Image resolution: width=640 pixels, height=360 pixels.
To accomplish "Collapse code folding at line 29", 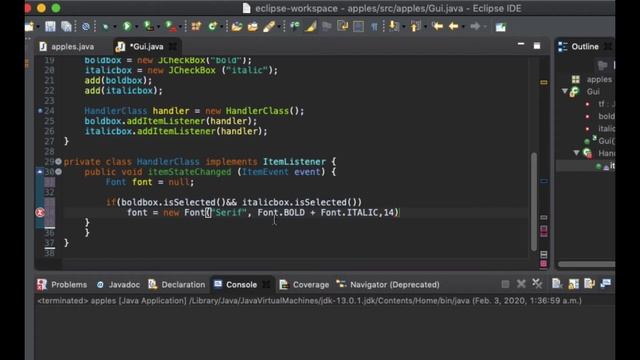I will 58,162.
